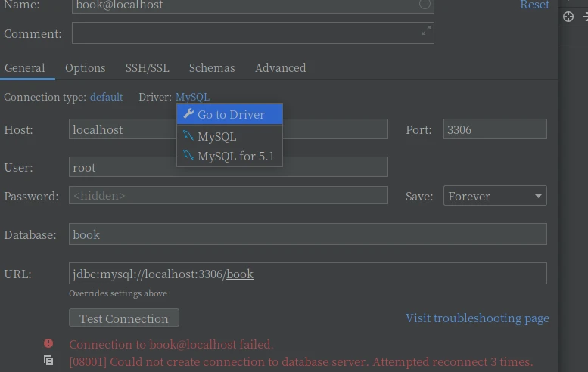Click the red error icon by failure message

coord(48,344)
